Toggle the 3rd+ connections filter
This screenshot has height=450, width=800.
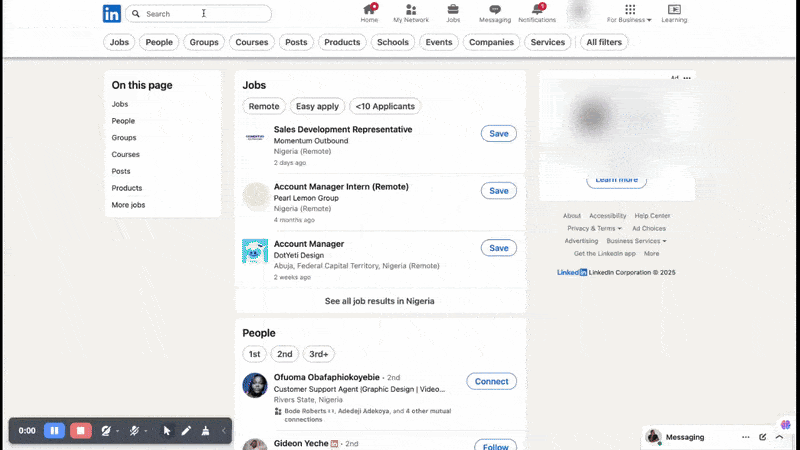click(318, 354)
